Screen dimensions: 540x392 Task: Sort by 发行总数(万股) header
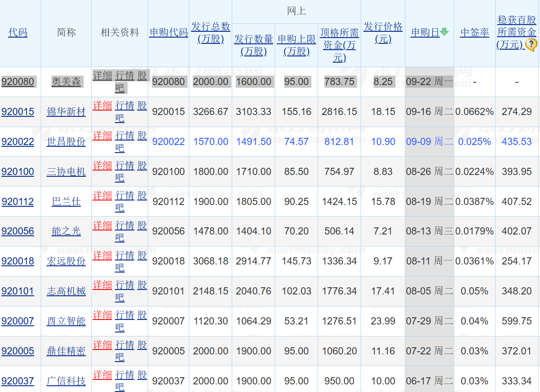tap(211, 33)
